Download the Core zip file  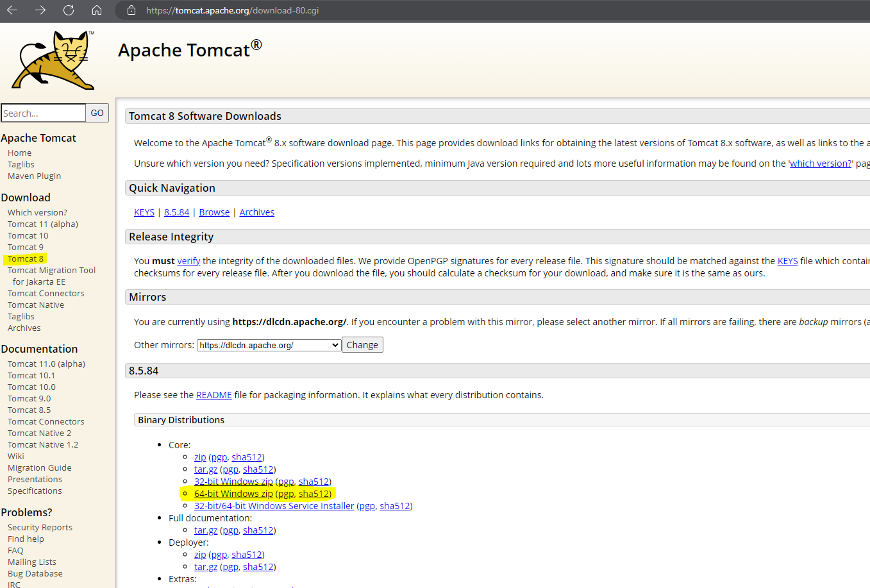pos(200,457)
